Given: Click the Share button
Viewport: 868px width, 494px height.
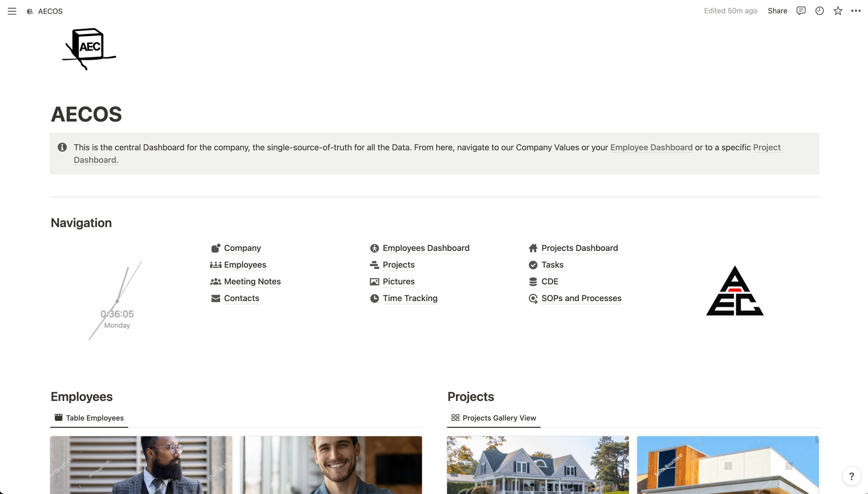Looking at the screenshot, I should point(777,11).
